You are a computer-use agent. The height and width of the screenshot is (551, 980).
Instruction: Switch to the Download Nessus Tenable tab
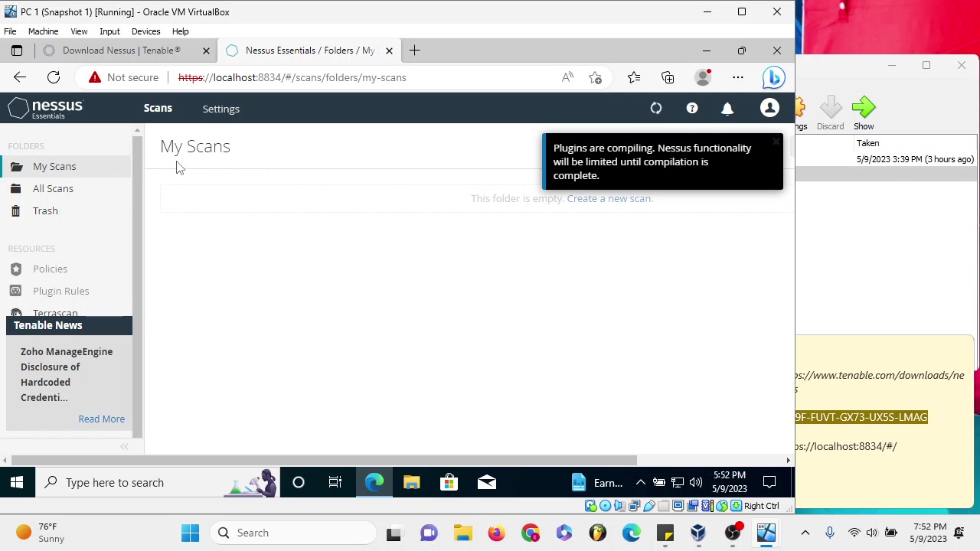click(121, 51)
